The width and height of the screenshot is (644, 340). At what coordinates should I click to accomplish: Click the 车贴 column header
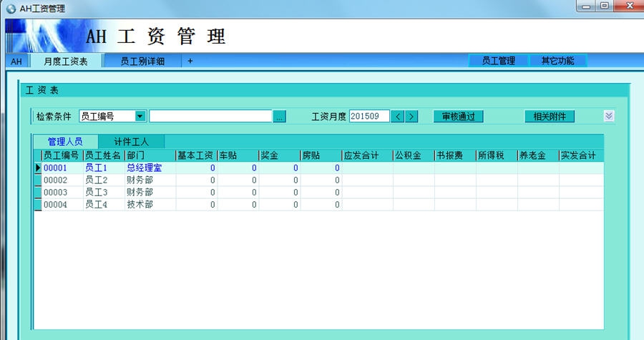coord(238,155)
